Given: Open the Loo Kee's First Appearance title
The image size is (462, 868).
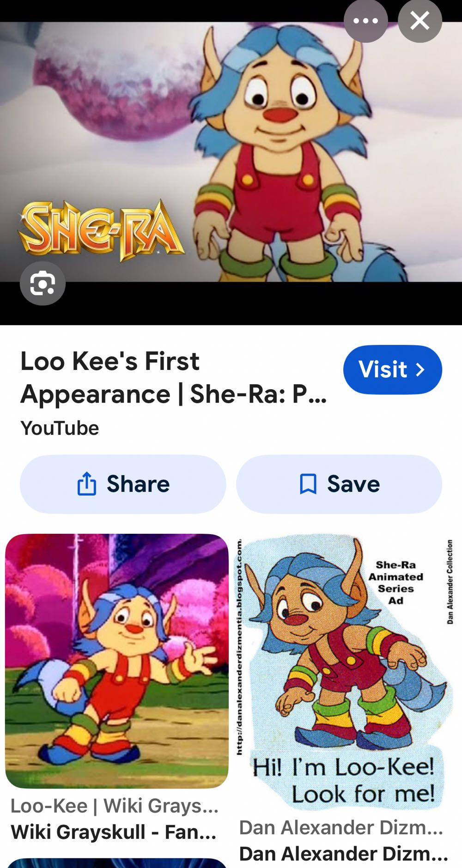Looking at the screenshot, I should pos(174,378).
